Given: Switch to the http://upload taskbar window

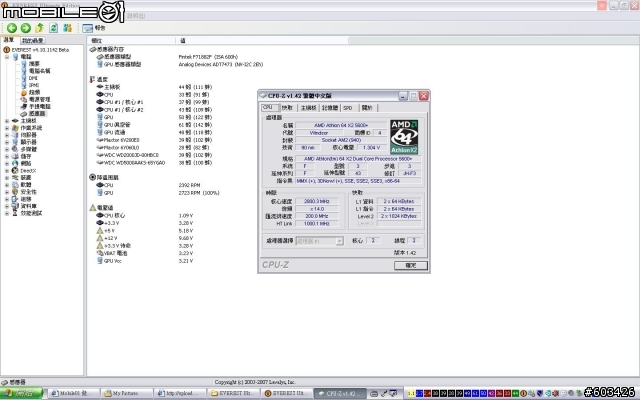Looking at the screenshot, I should pyautogui.click(x=180, y=393).
